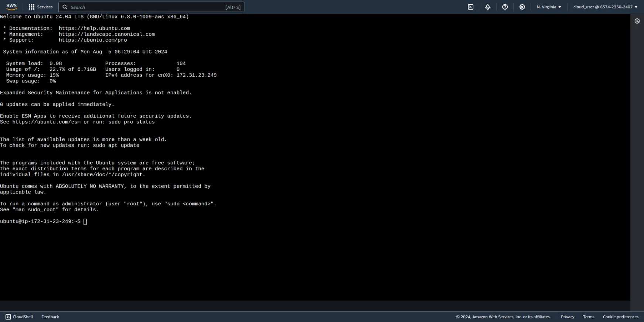Click the AWS logo home icon
This screenshot has height=322, width=644.
[11, 7]
